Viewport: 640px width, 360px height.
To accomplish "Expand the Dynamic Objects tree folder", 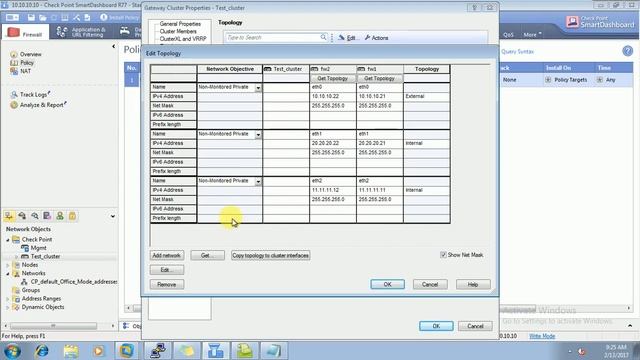I will pyautogui.click(x=8, y=307).
